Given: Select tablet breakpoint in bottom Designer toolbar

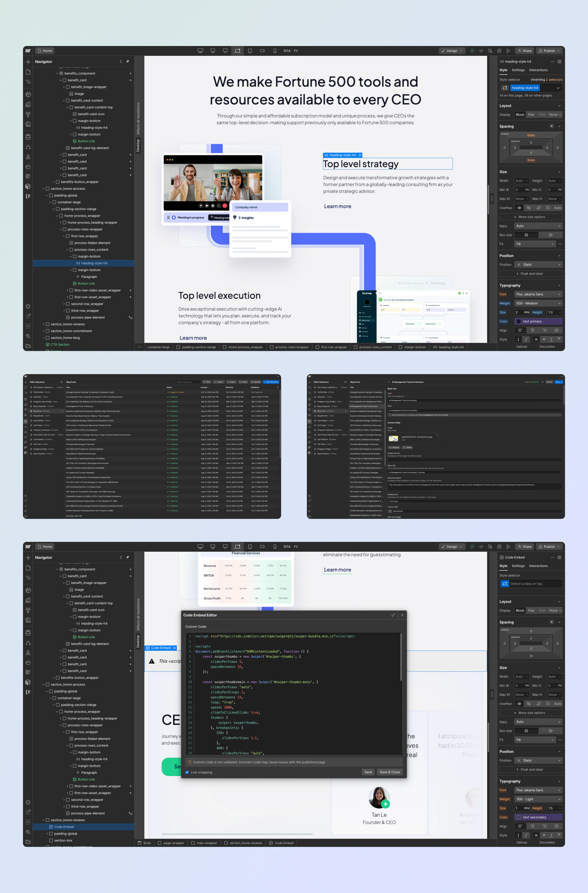Looking at the screenshot, I should [x=250, y=547].
